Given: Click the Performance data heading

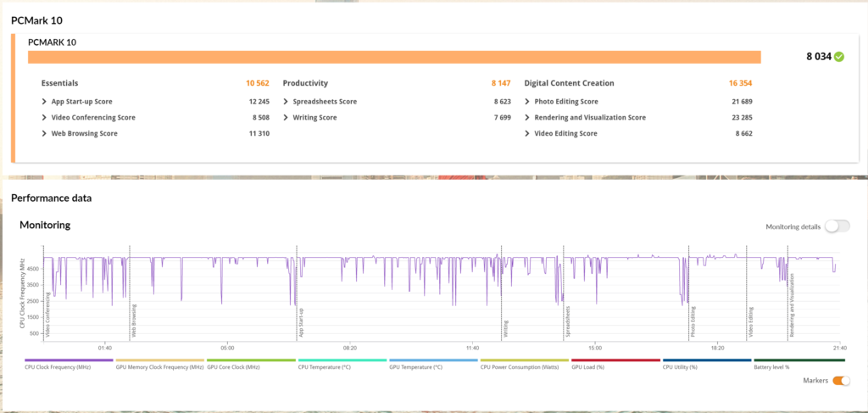Looking at the screenshot, I should click(x=52, y=198).
